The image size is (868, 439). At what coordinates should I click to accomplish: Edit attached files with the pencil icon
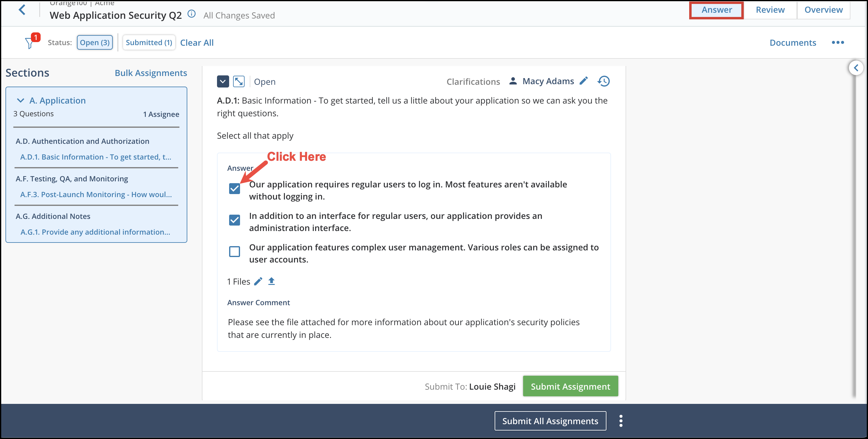pos(258,281)
